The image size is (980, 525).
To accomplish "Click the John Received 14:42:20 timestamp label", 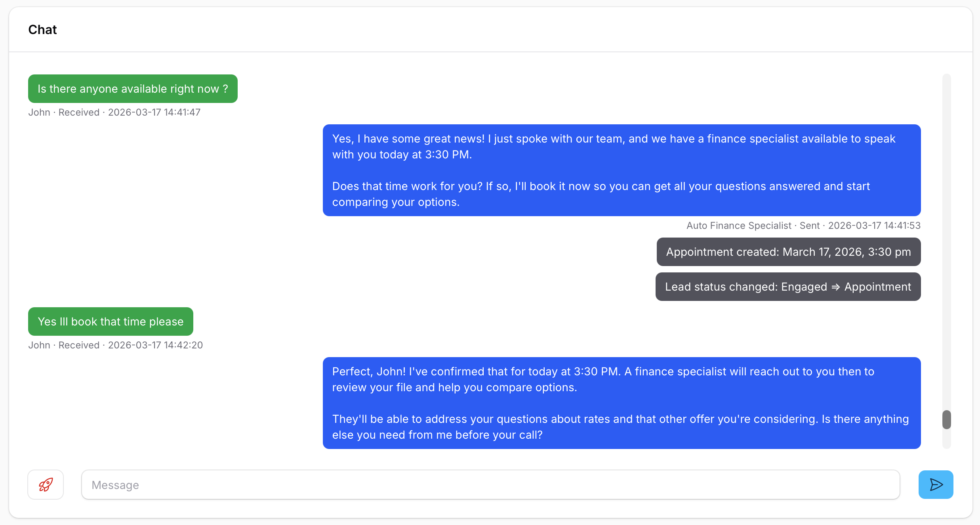I will coord(115,345).
